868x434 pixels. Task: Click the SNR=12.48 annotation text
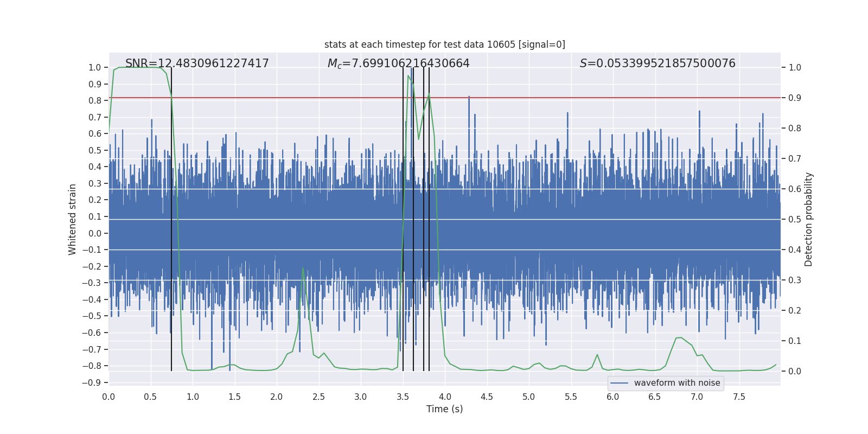click(197, 63)
